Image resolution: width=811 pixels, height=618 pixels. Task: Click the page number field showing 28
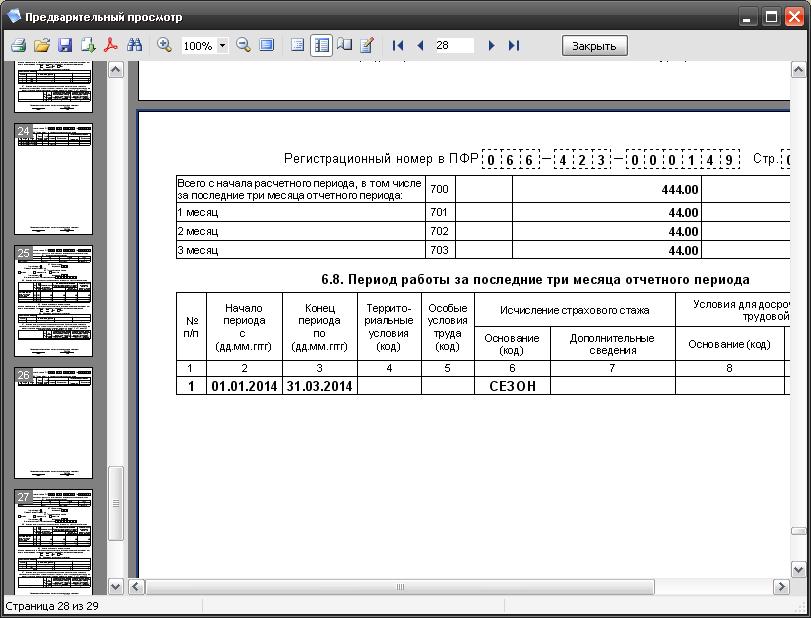tap(453, 46)
